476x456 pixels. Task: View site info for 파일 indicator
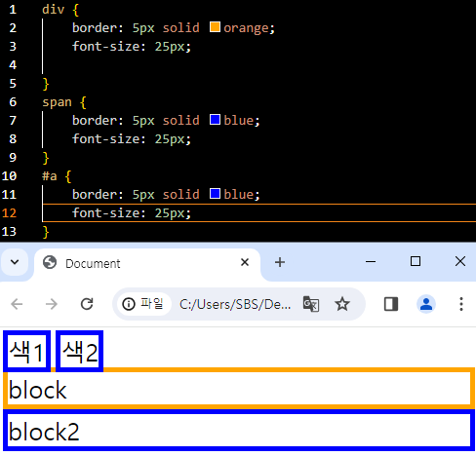(143, 304)
